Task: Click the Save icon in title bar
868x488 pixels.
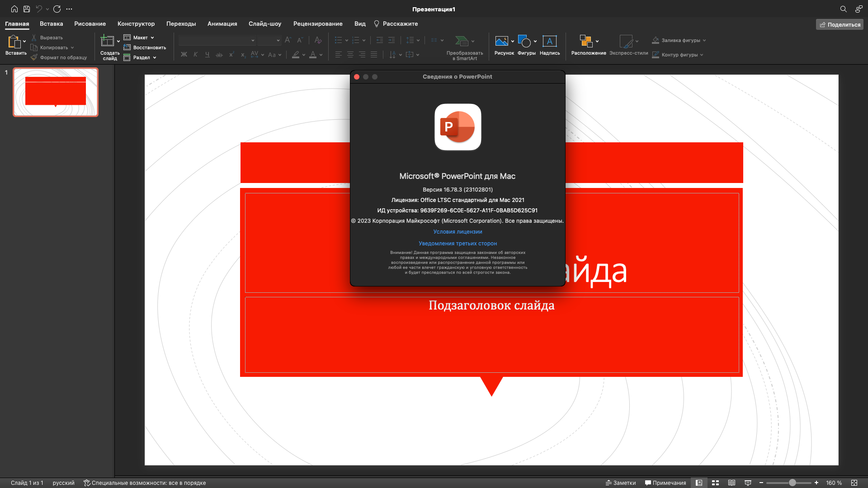Action: pyautogui.click(x=27, y=9)
